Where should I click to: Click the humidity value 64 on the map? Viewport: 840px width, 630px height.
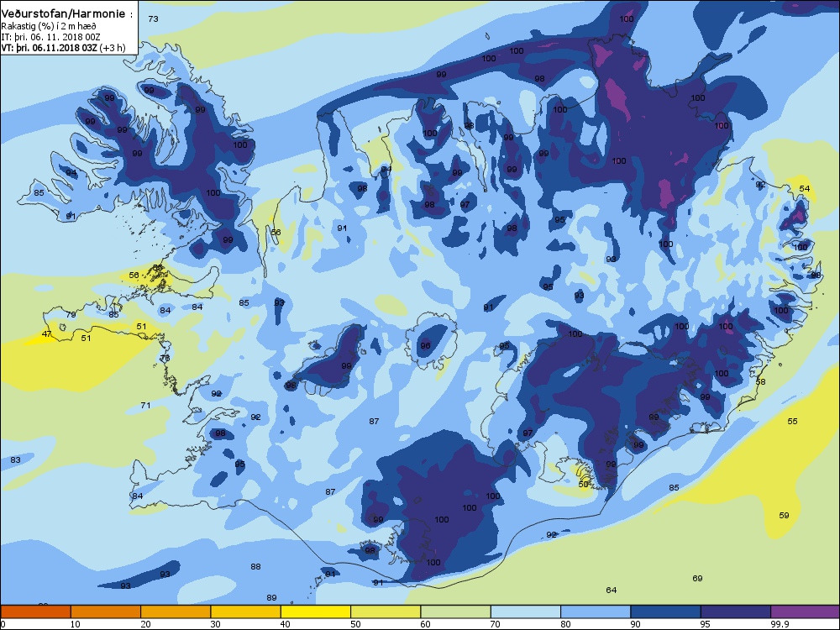point(612,590)
